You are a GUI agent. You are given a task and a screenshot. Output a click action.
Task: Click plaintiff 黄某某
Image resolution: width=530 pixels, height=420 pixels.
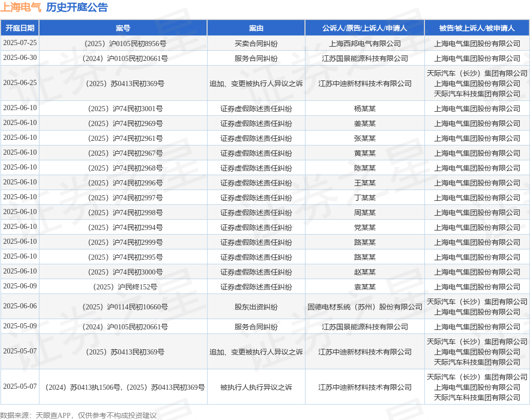[x=365, y=154]
